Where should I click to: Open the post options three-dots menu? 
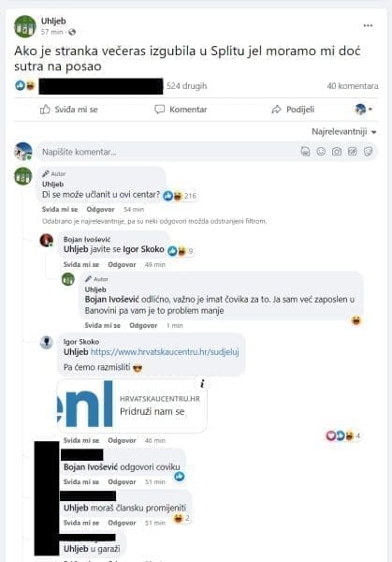pos(368,26)
